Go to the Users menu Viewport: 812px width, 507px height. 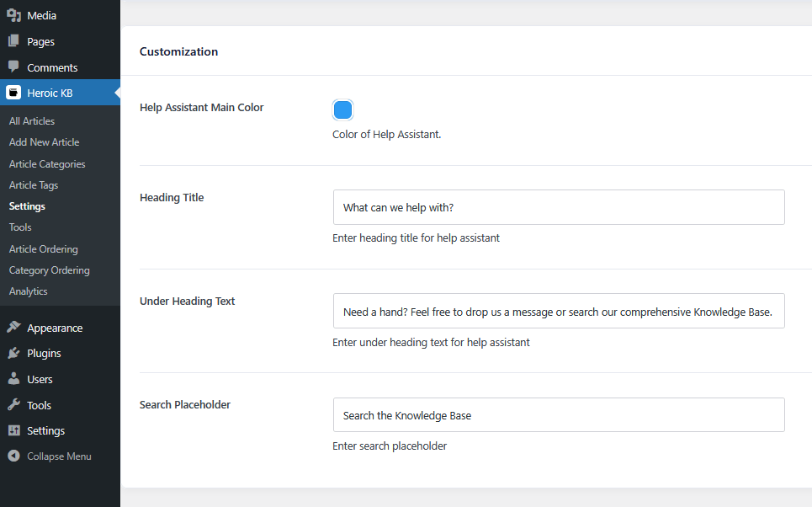point(60,379)
